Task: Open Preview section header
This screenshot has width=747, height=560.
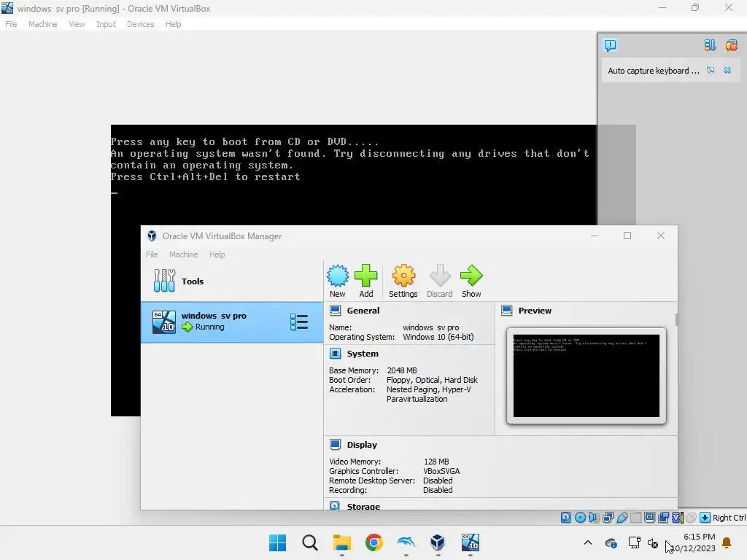Action: point(535,311)
